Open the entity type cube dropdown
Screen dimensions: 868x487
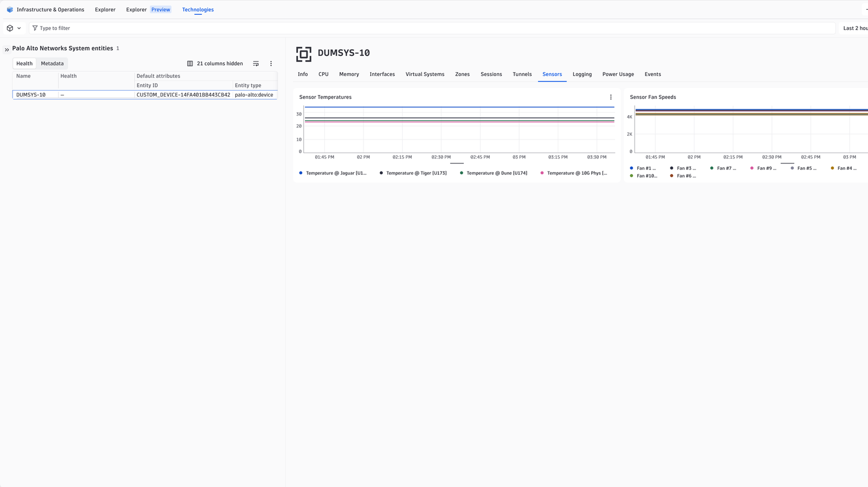coord(14,28)
